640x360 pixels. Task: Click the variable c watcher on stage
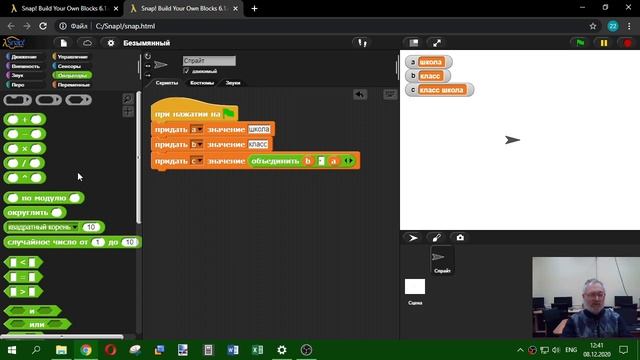point(440,90)
